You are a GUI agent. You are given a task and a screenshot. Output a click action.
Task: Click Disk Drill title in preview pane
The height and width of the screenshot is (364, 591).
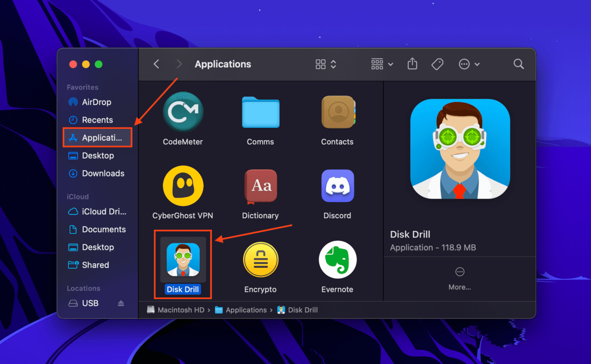[x=410, y=234]
